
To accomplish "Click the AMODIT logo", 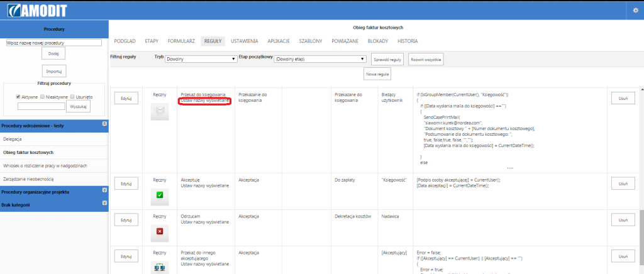I will pos(37,11).
